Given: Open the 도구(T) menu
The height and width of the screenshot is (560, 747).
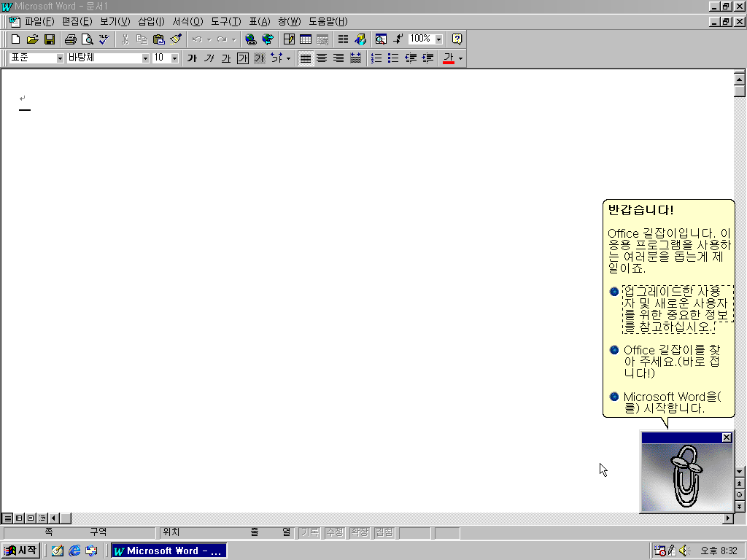Looking at the screenshot, I should coord(226,21).
